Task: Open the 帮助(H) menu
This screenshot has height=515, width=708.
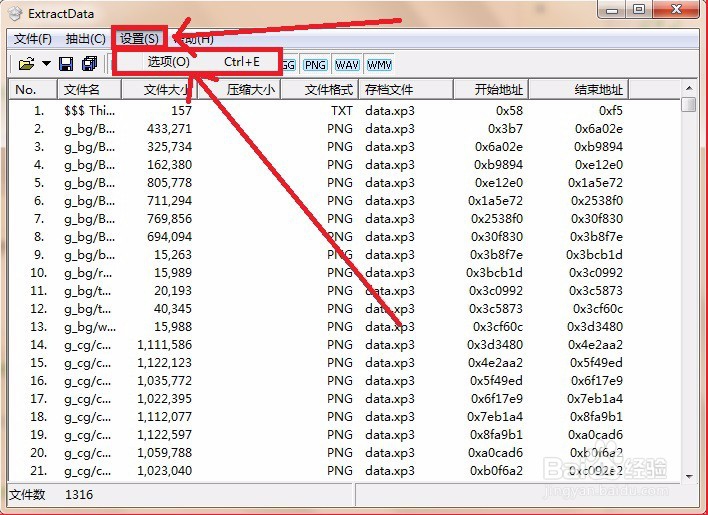Action: (193, 39)
